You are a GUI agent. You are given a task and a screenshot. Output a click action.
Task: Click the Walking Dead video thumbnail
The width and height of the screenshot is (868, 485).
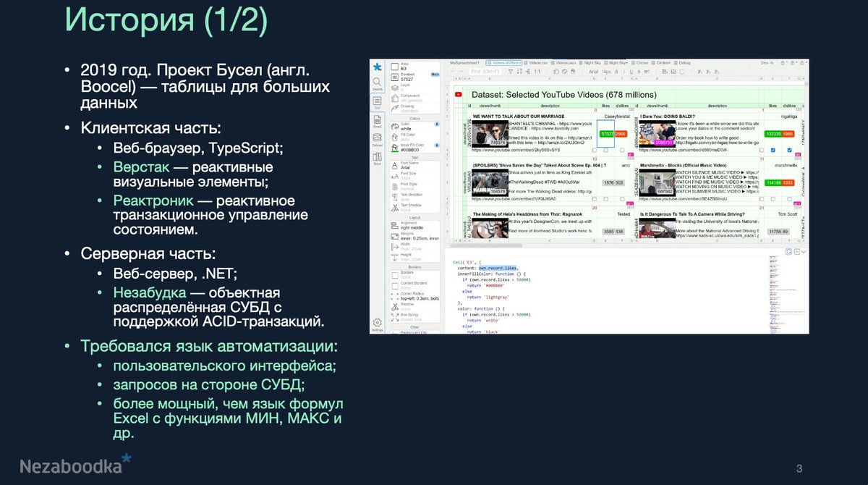pos(490,182)
